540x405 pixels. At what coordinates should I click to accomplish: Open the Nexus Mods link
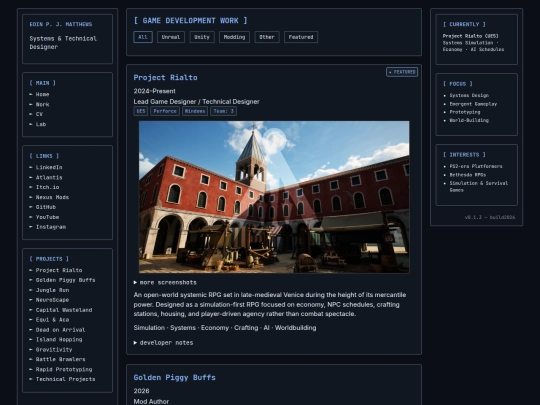[x=52, y=197]
